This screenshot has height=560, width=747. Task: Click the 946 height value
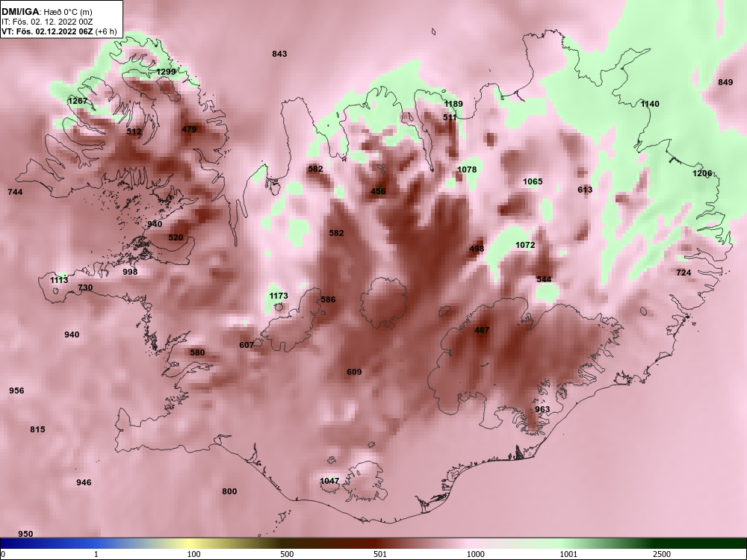coord(84,482)
